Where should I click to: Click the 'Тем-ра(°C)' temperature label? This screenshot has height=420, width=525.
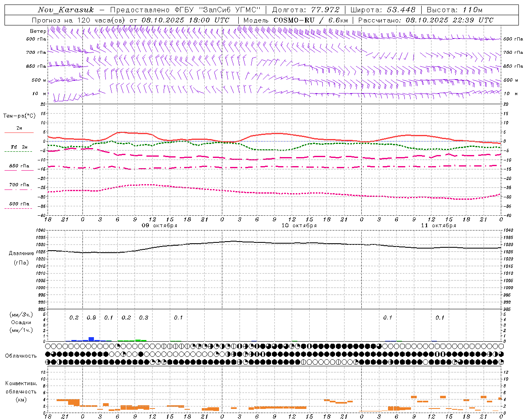(19, 116)
